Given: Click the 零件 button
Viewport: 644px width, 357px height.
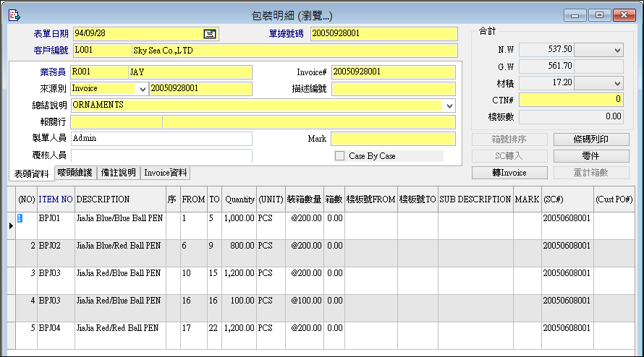Looking at the screenshot, I should [x=590, y=156].
